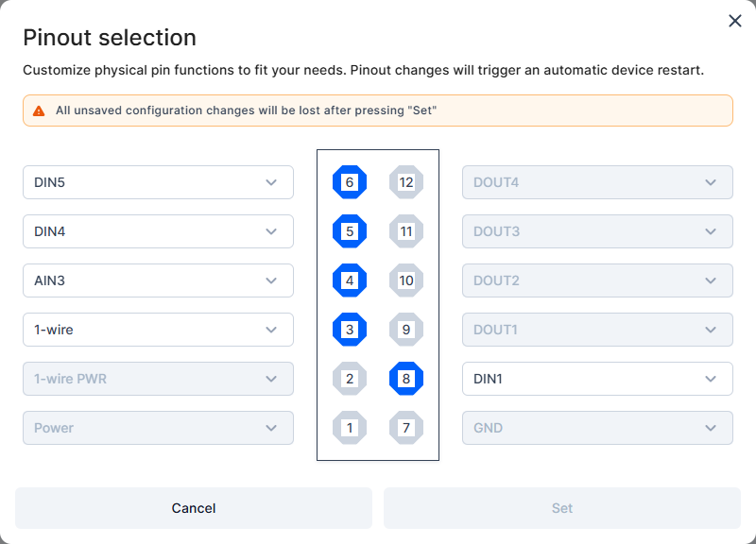Image resolution: width=756 pixels, height=544 pixels.
Task: Open the DIN1 dropdown for pin 8
Action: [597, 379]
